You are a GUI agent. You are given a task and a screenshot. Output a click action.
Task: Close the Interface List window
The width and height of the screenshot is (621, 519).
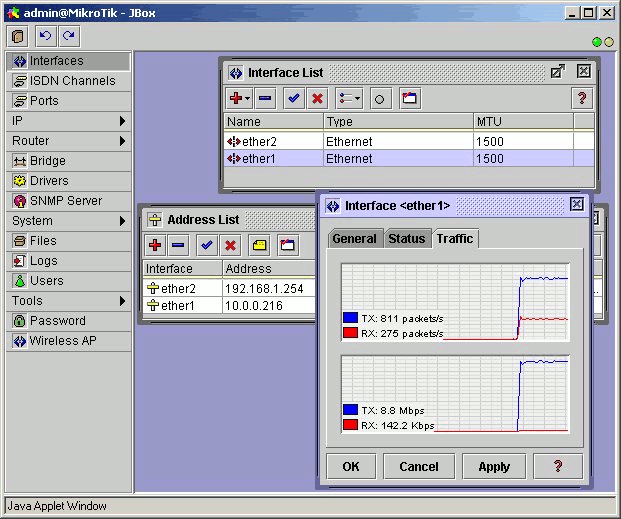583,71
